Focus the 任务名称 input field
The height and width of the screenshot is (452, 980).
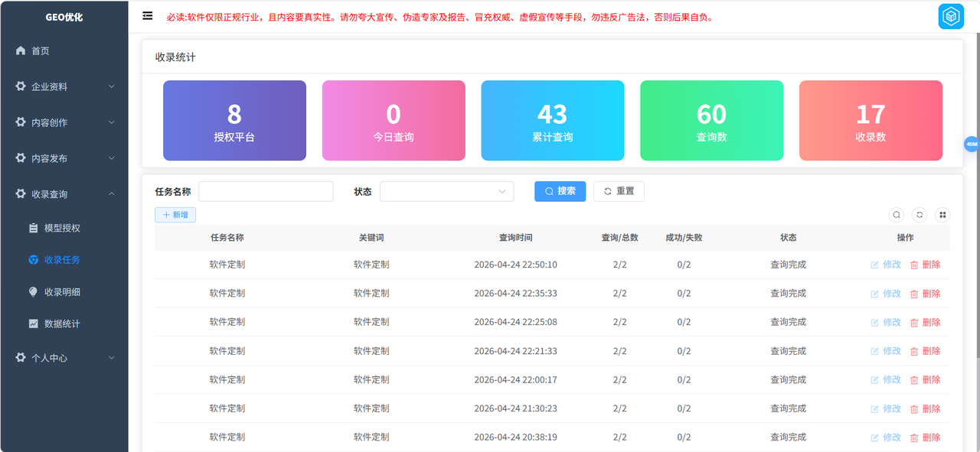(x=266, y=191)
